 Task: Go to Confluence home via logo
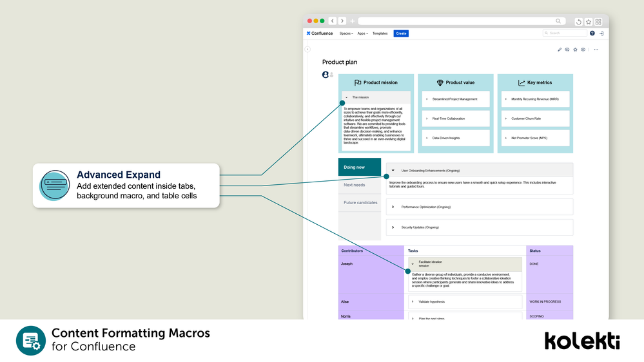coord(320,33)
